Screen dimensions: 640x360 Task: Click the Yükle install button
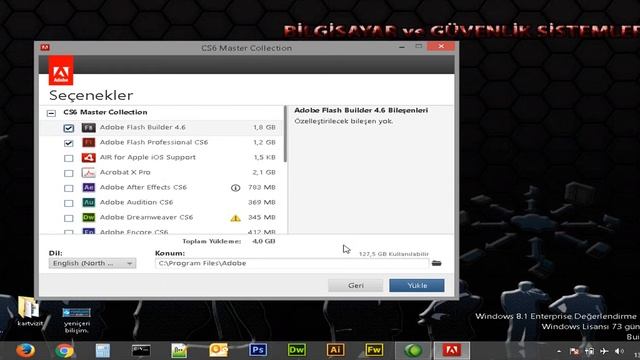[417, 285]
